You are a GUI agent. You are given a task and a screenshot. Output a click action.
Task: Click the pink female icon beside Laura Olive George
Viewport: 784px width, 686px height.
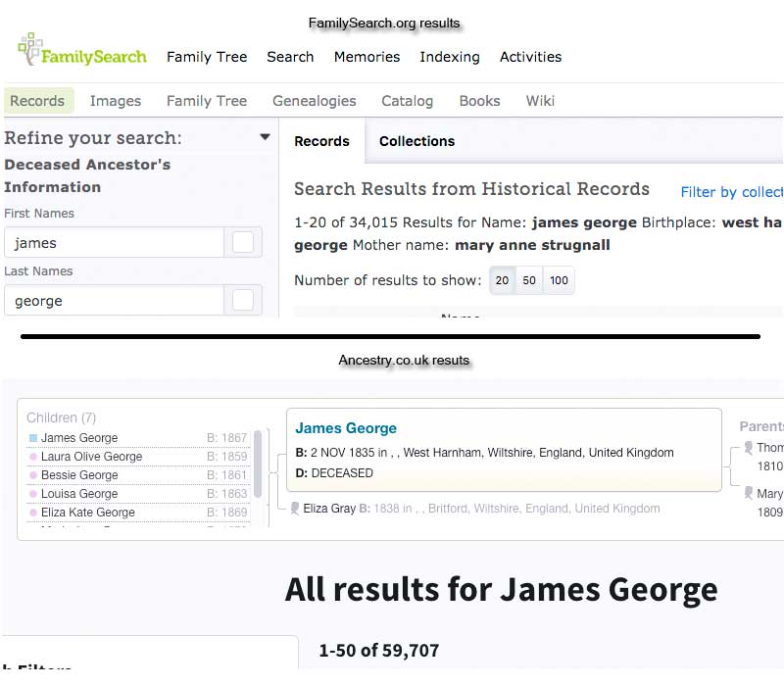coord(33,457)
